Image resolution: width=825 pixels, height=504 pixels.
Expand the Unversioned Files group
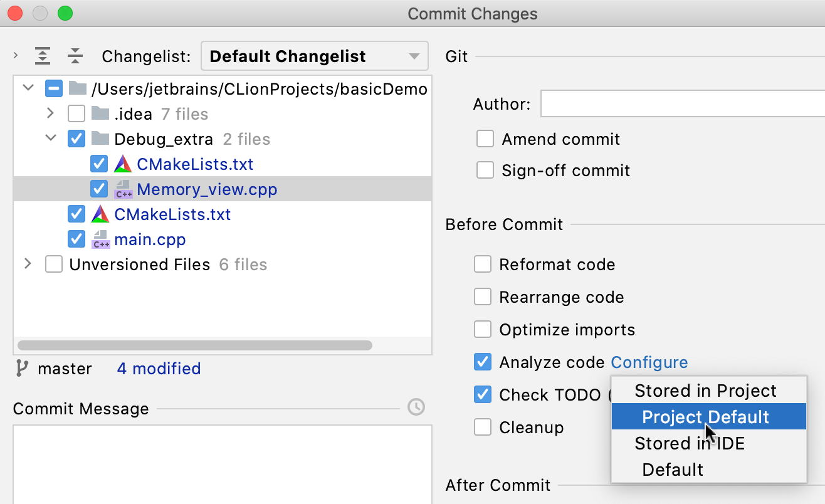tap(27, 263)
